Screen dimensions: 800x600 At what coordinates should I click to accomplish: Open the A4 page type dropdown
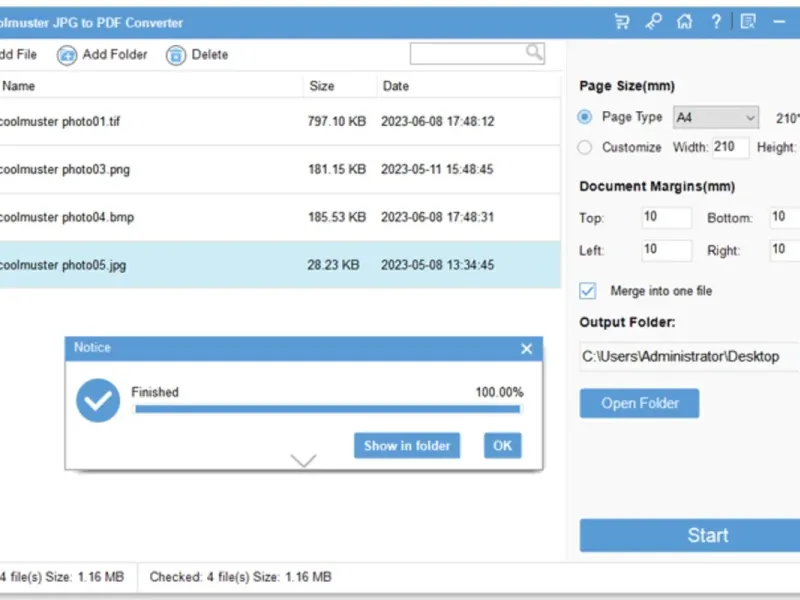(x=715, y=118)
